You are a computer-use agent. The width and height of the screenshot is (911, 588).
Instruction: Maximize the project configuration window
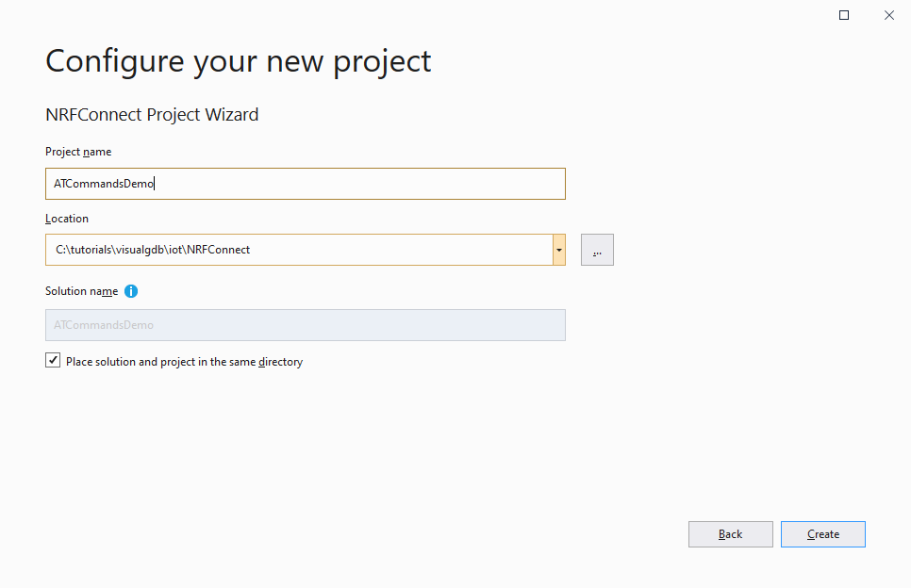pos(844,15)
